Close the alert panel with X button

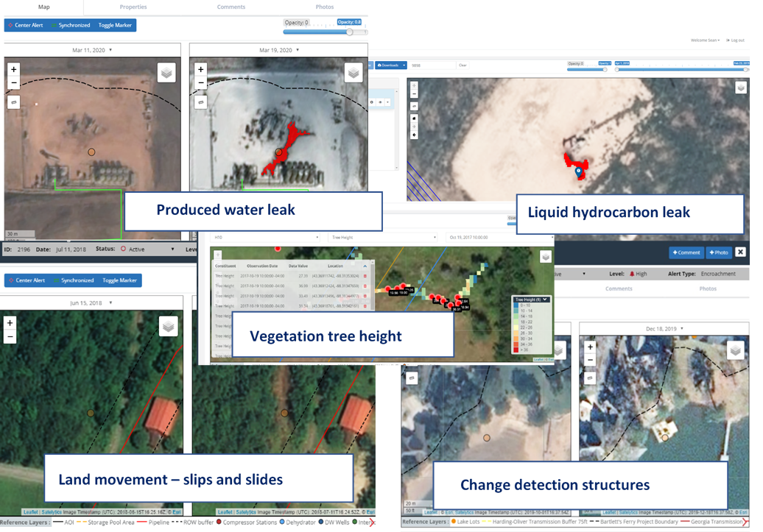tap(740, 252)
